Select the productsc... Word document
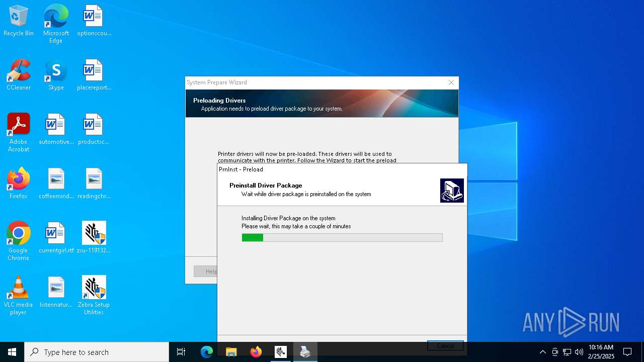644x362 pixels. (x=94, y=130)
